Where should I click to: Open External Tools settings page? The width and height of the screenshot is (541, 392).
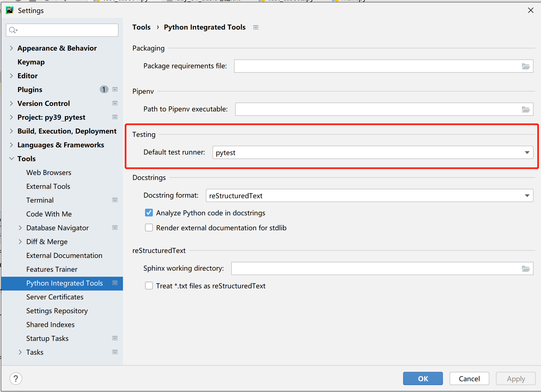48,186
